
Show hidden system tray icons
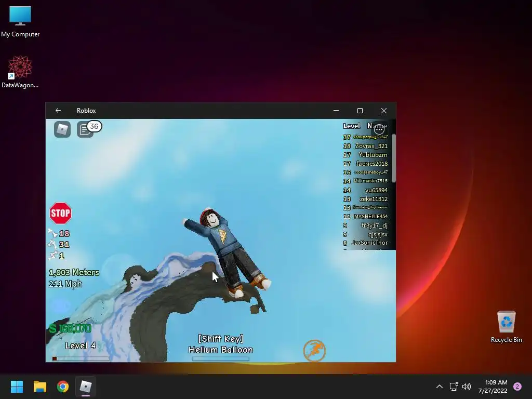[440, 387]
